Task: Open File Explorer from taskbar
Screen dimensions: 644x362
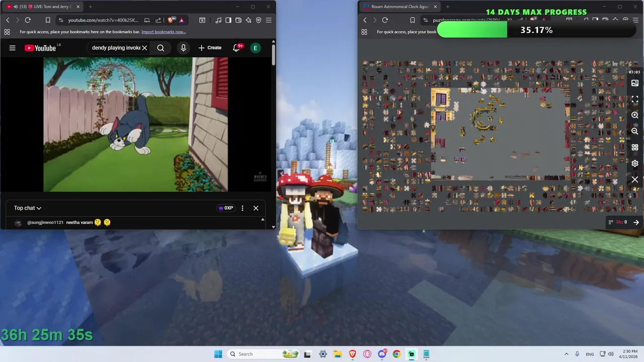Action: (x=338, y=354)
